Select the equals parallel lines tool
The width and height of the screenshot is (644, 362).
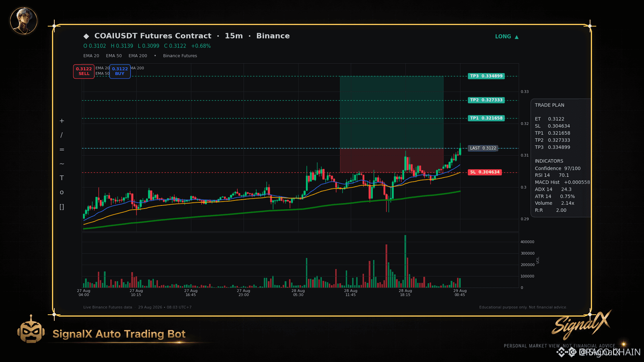[62, 150]
